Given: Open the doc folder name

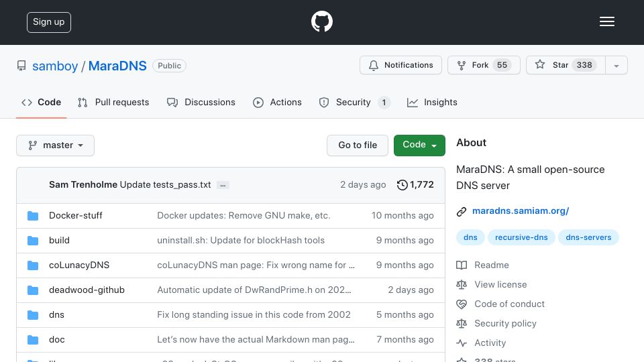Looking at the screenshot, I should point(56,340).
